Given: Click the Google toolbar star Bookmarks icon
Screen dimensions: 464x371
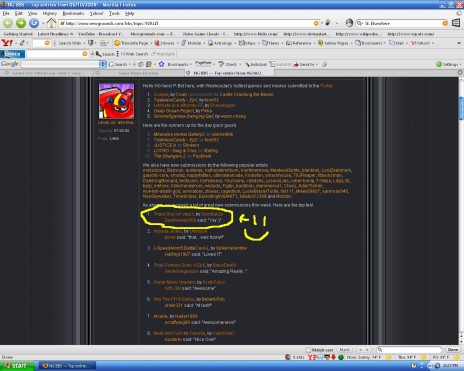Looking at the screenshot, I should pos(162,64).
